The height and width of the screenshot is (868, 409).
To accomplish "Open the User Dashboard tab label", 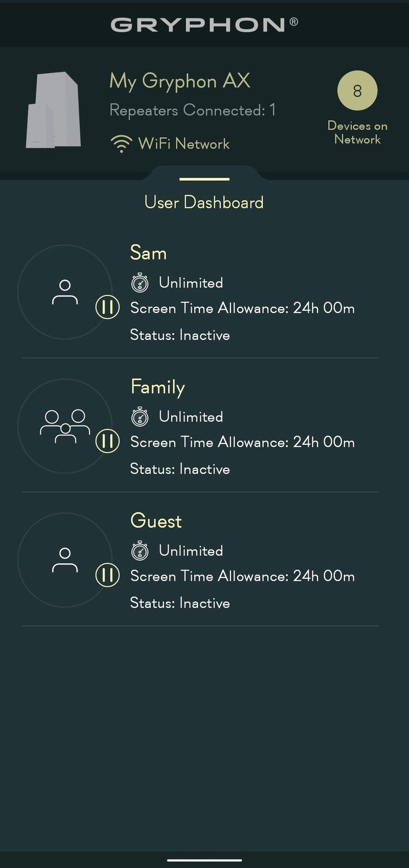I will [x=204, y=202].
